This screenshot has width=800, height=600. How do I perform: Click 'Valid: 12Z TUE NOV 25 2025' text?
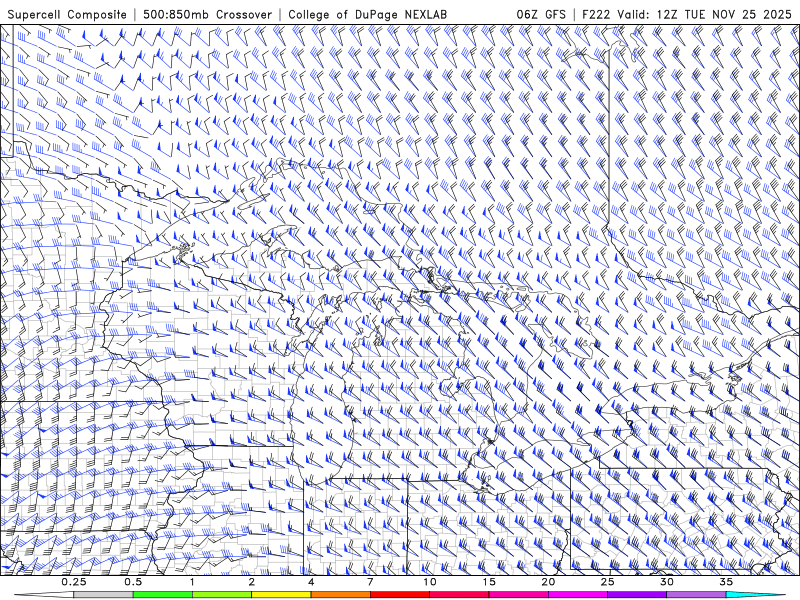[704, 14]
